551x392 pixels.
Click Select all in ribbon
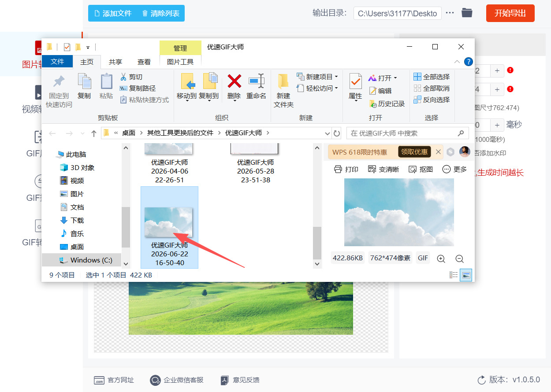[x=432, y=77]
